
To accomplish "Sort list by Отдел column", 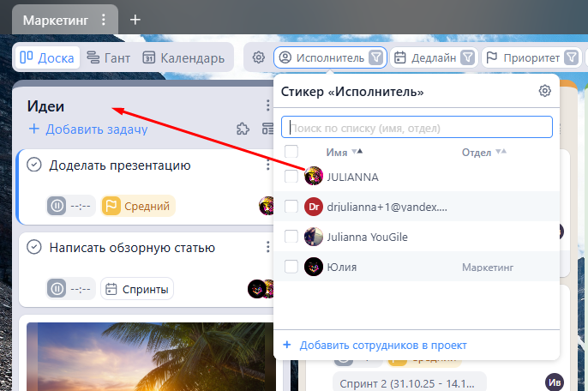I will pos(483,152).
